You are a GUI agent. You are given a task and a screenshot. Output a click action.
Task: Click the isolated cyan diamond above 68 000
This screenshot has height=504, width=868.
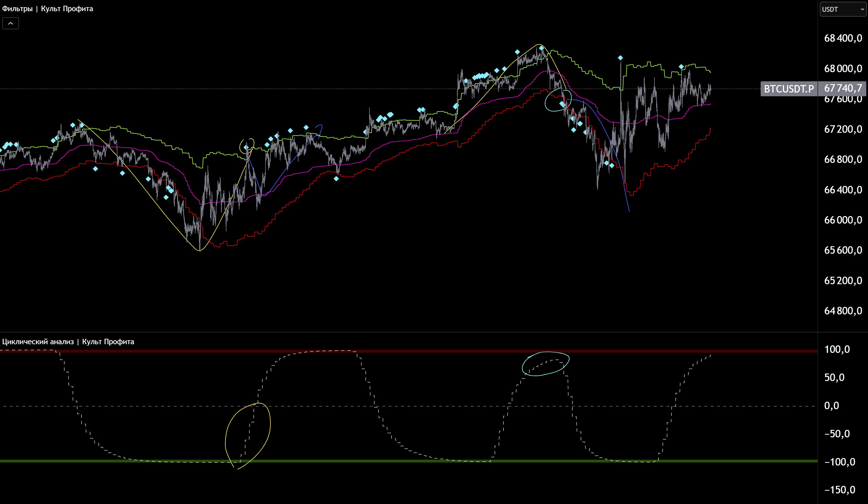[x=620, y=58]
